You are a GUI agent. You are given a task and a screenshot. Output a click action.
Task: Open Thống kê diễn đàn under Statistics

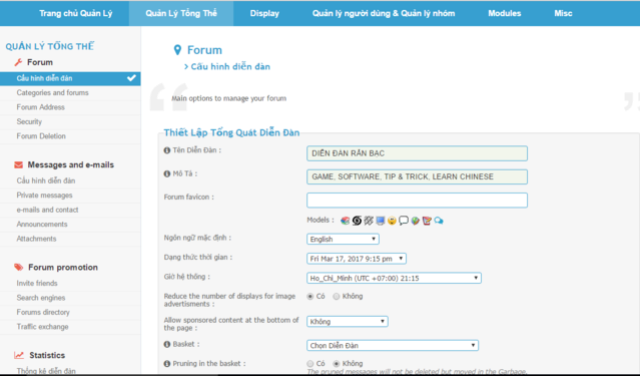[x=46, y=371]
